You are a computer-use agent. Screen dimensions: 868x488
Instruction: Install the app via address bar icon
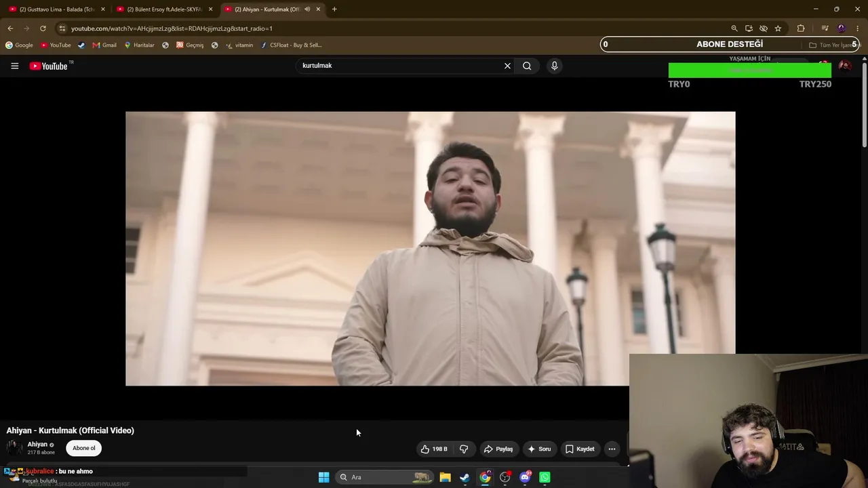pos(749,28)
